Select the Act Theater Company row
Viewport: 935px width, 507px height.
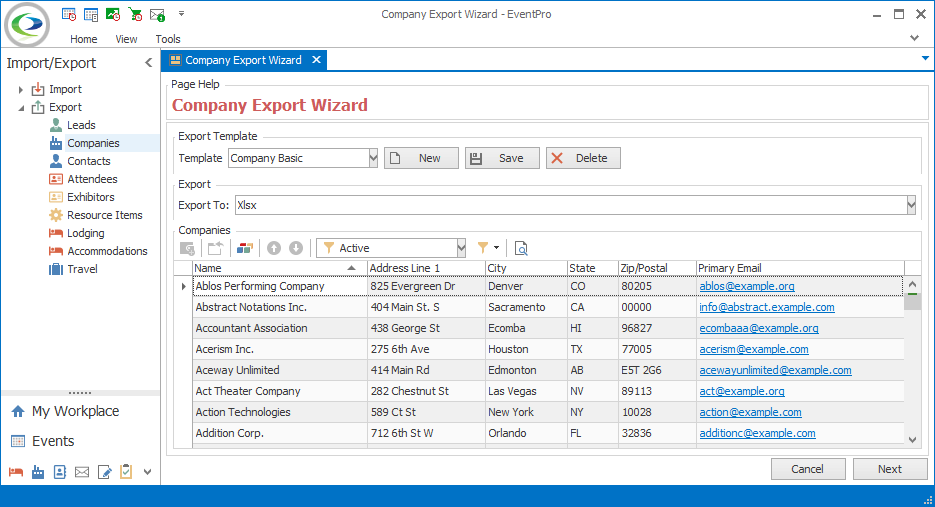pos(548,391)
